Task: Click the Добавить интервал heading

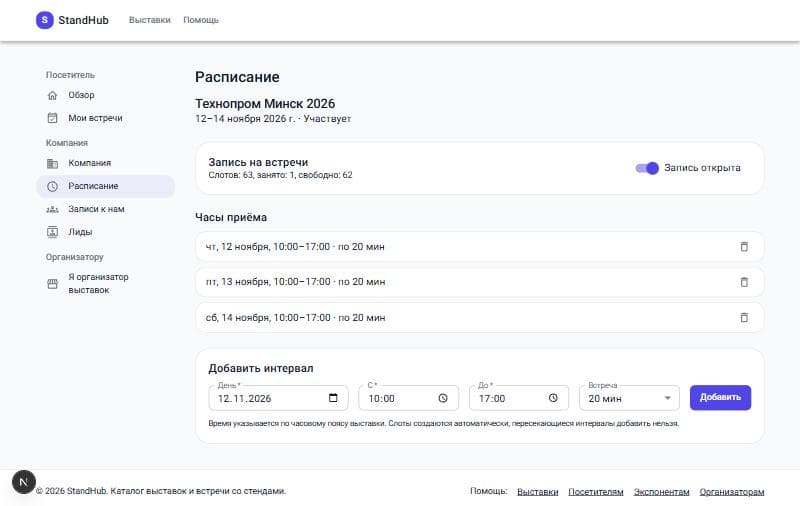Action: pos(261,368)
